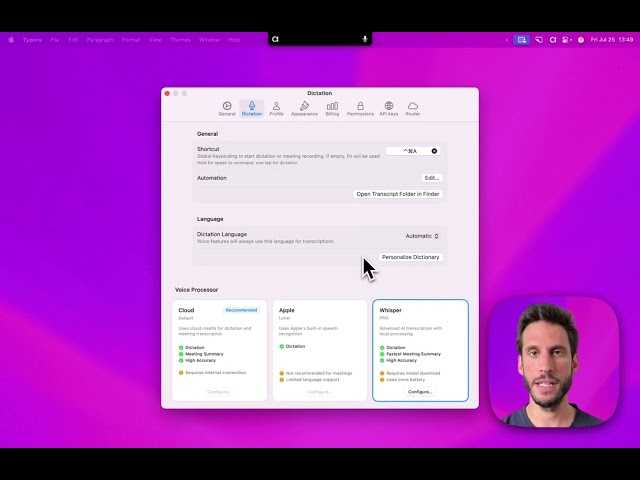Click the orange Uses more battery dot
This screenshot has height=480, width=640.
point(382,380)
